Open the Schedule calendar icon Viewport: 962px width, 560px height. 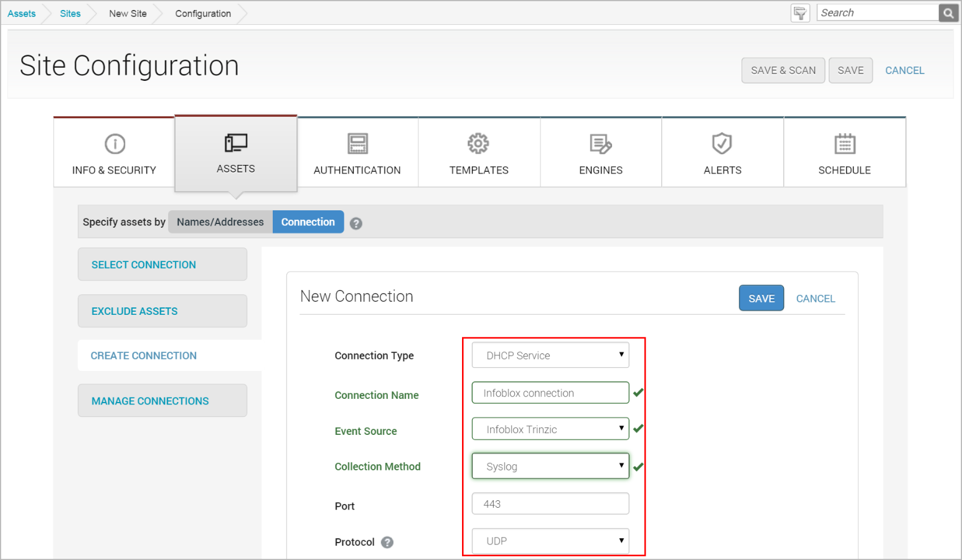point(844,144)
